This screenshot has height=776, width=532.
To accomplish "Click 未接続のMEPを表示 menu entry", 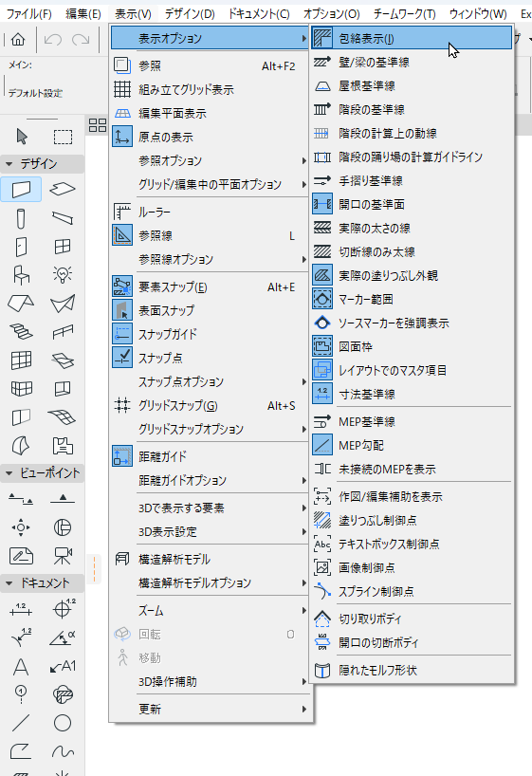I will 412,470.
